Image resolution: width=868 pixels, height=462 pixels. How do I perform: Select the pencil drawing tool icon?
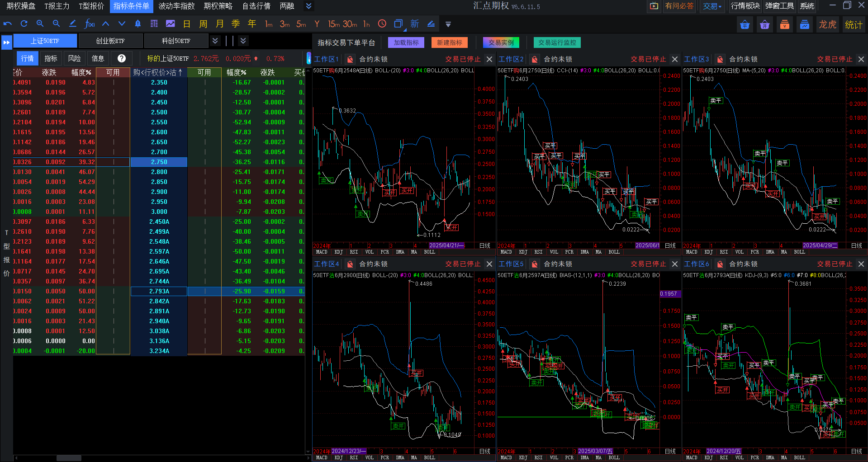pyautogui.click(x=72, y=24)
